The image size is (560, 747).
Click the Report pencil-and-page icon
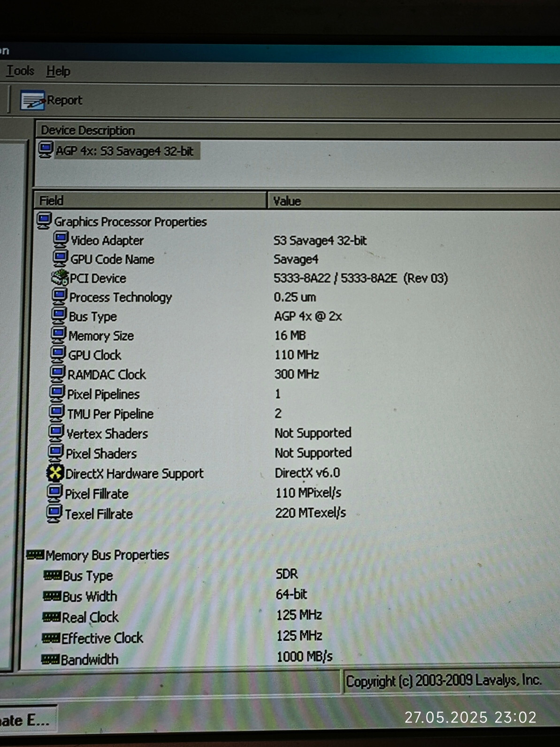pyautogui.click(x=32, y=100)
